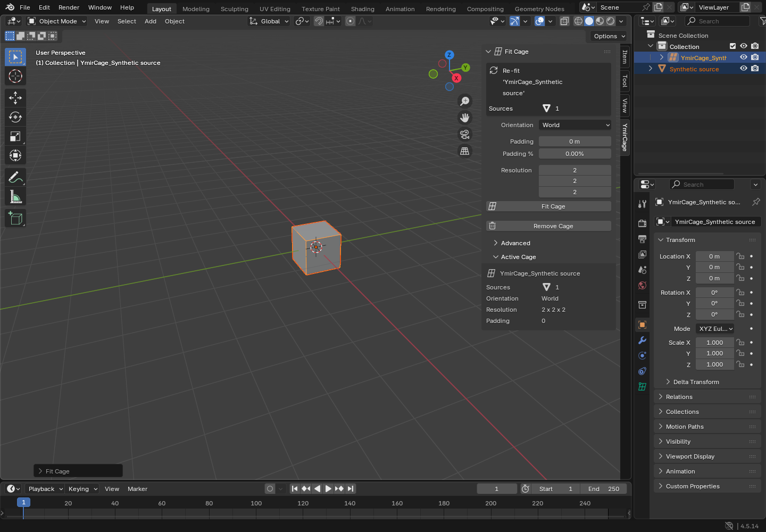Select the Rotate tool
Screen dimensions: 766x532
point(15,117)
